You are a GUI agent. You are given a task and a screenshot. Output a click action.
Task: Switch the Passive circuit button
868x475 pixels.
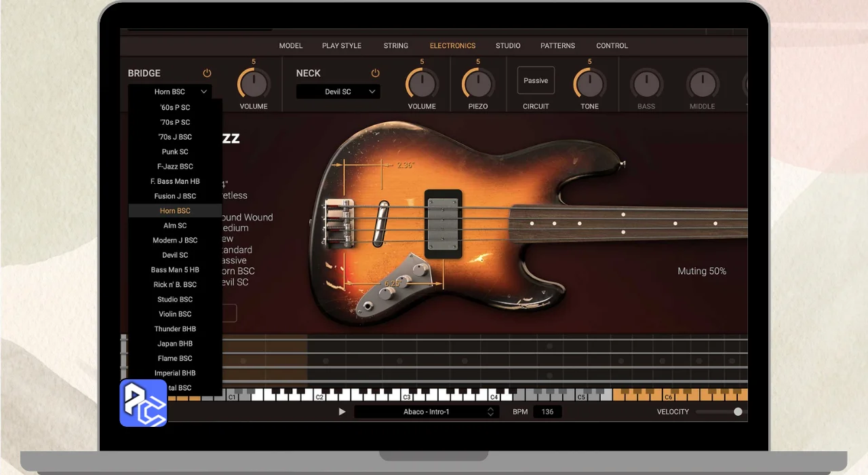[536, 81]
